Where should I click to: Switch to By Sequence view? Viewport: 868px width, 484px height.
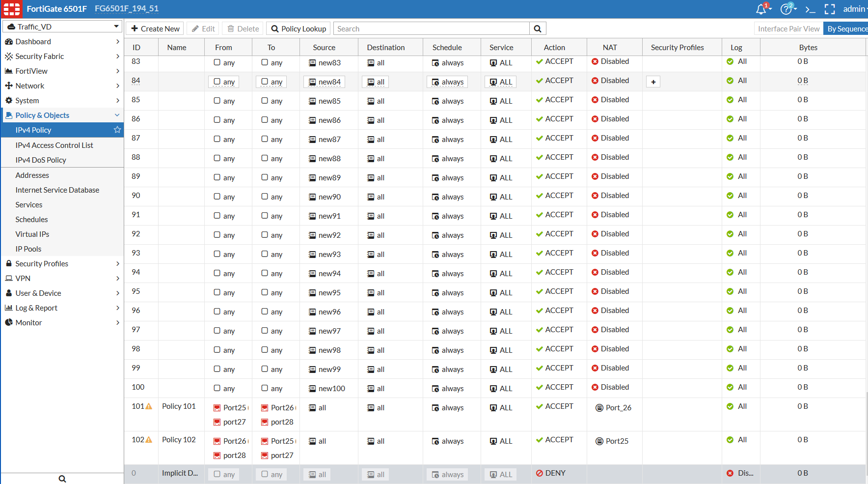(x=846, y=29)
